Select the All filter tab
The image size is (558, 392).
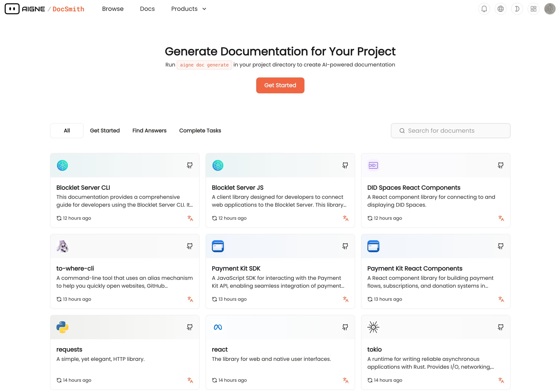point(67,131)
